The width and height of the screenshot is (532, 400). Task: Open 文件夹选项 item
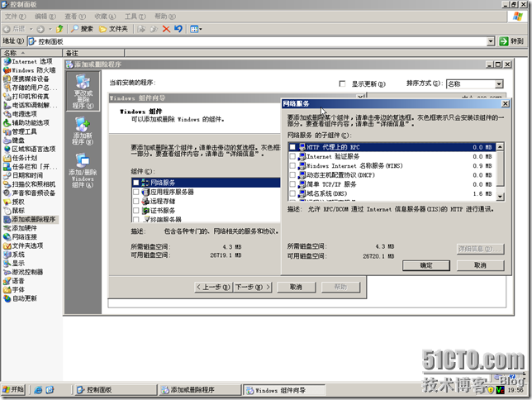click(x=23, y=245)
